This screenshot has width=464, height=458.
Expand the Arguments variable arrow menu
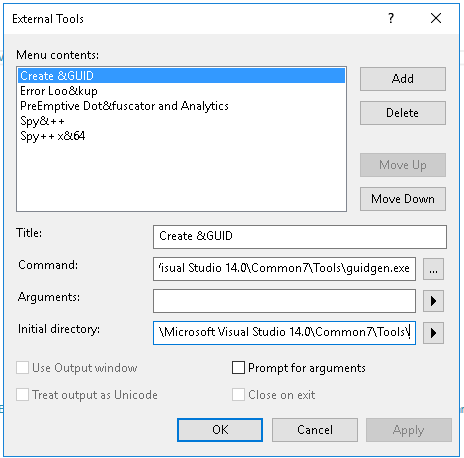[x=433, y=301]
